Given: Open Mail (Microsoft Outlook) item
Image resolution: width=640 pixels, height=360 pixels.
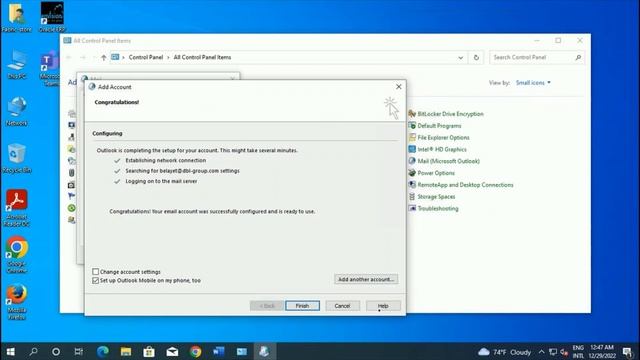Looking at the screenshot, I should (x=448, y=161).
